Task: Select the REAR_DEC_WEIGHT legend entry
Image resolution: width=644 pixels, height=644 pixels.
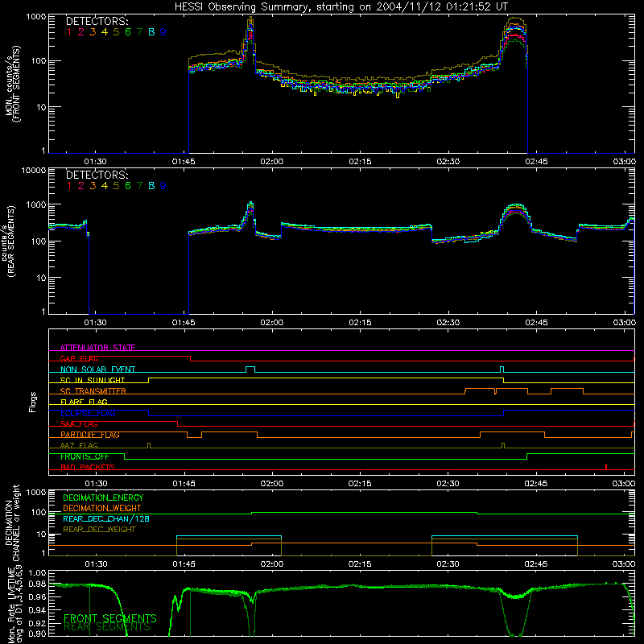Action: [99, 530]
